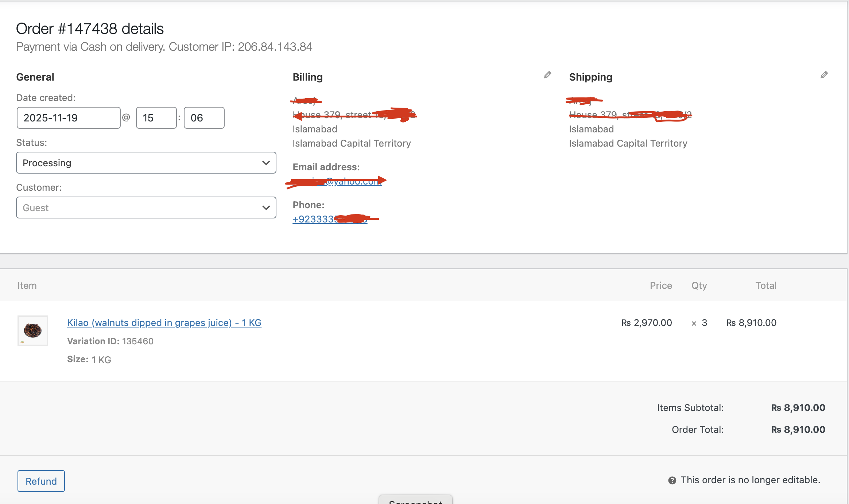Click the Status dropdown chevron arrow

point(266,163)
